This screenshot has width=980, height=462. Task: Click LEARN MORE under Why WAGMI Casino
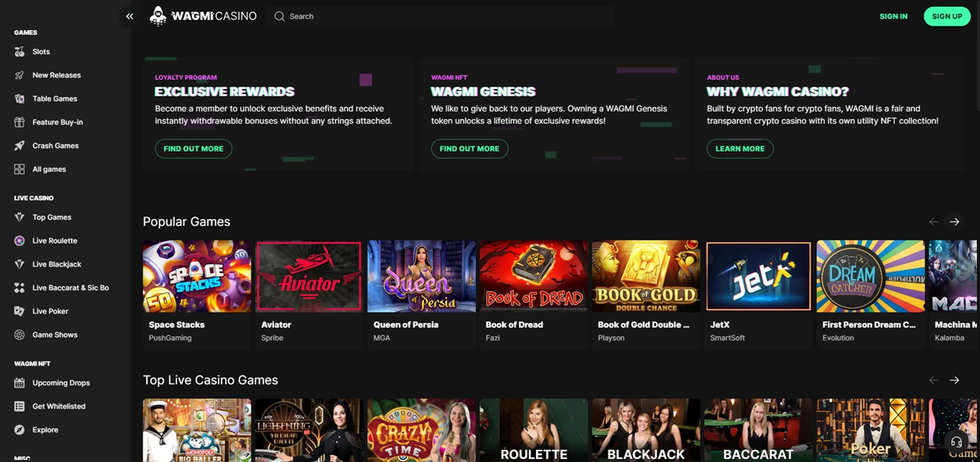pyautogui.click(x=740, y=149)
